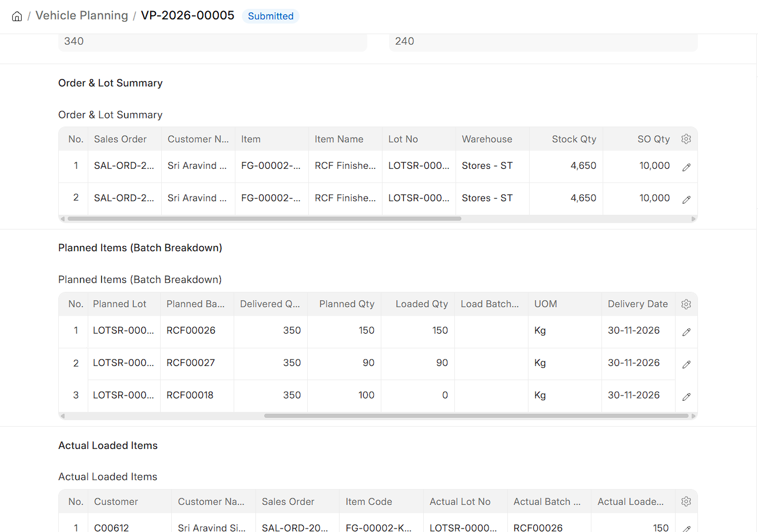Click RCF00027 planned batch cell
This screenshot has height=532, width=758.
[x=197, y=363]
